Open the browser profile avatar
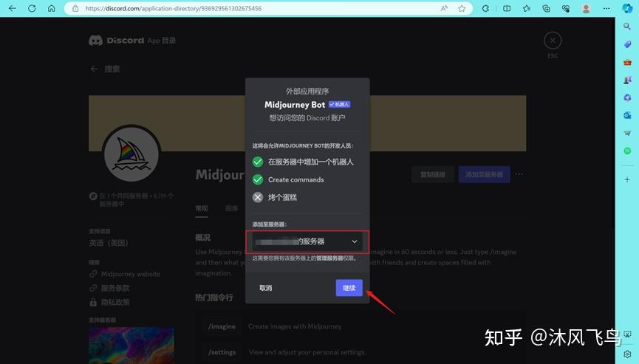Viewport: 639px width, 364px height. pos(586,8)
